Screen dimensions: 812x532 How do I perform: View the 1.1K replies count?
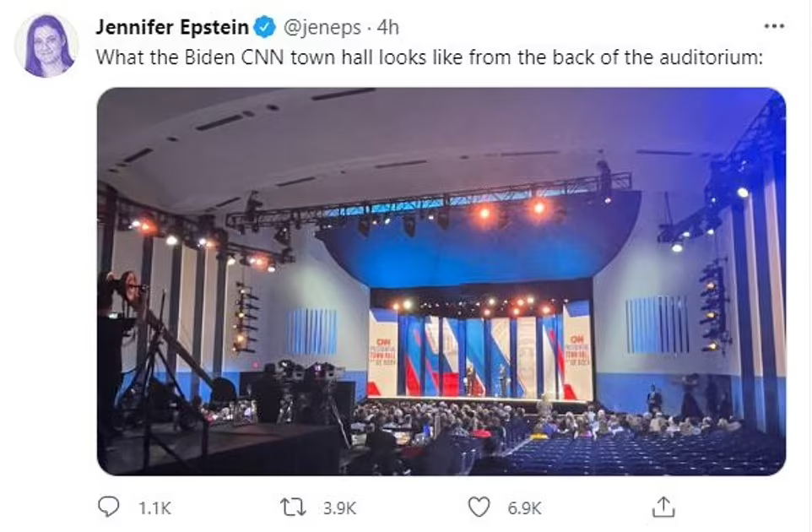coord(154,508)
